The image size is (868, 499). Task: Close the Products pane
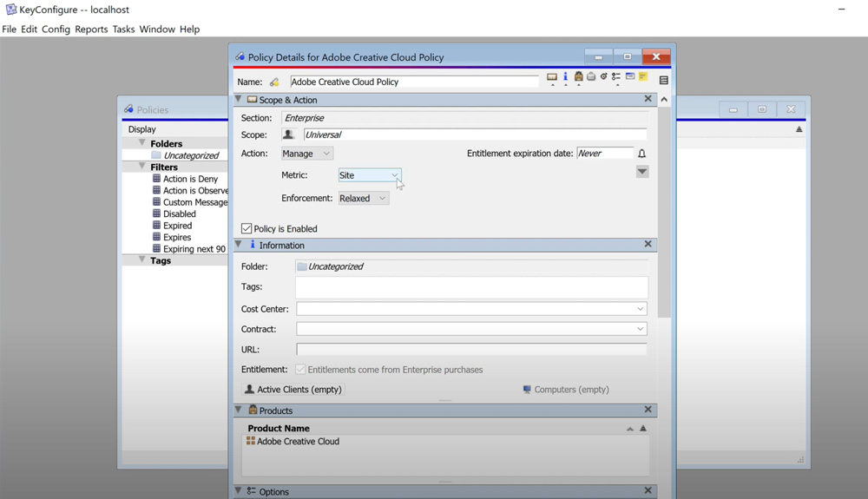tap(648, 410)
